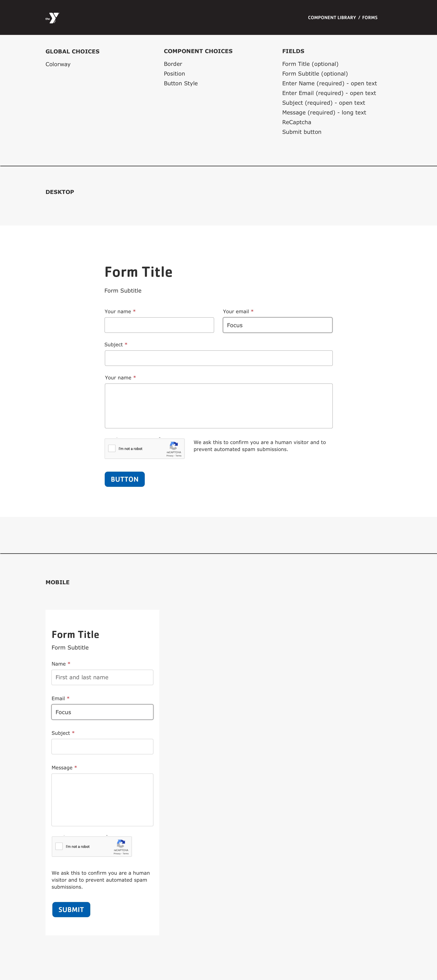
Task: Click the mobile reCAPTCHA logo icon
Action: click(121, 843)
